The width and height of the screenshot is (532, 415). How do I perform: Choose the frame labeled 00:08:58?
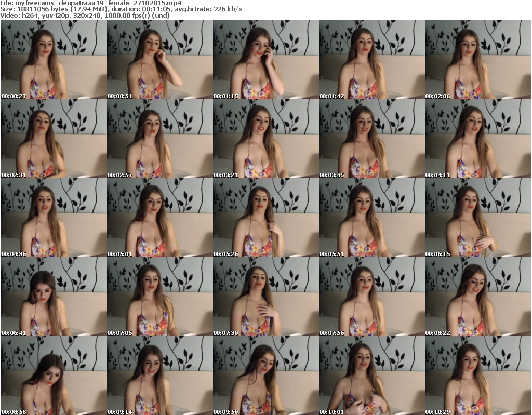click(54, 376)
